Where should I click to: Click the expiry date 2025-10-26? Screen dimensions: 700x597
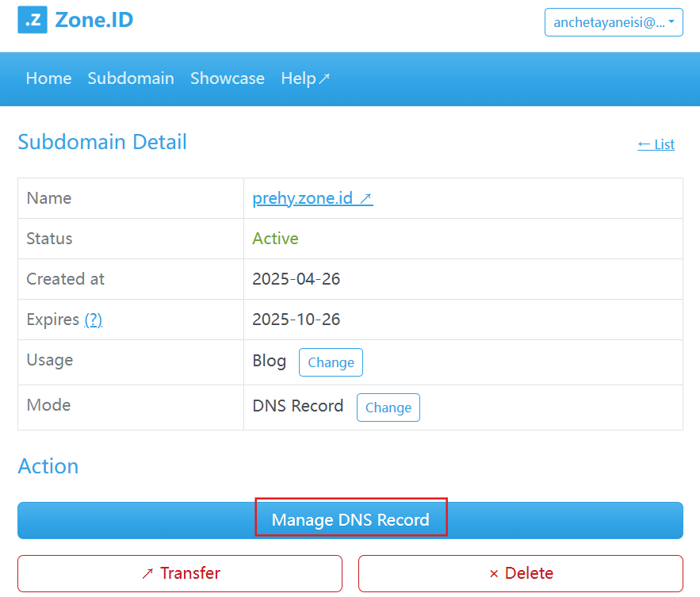click(296, 320)
